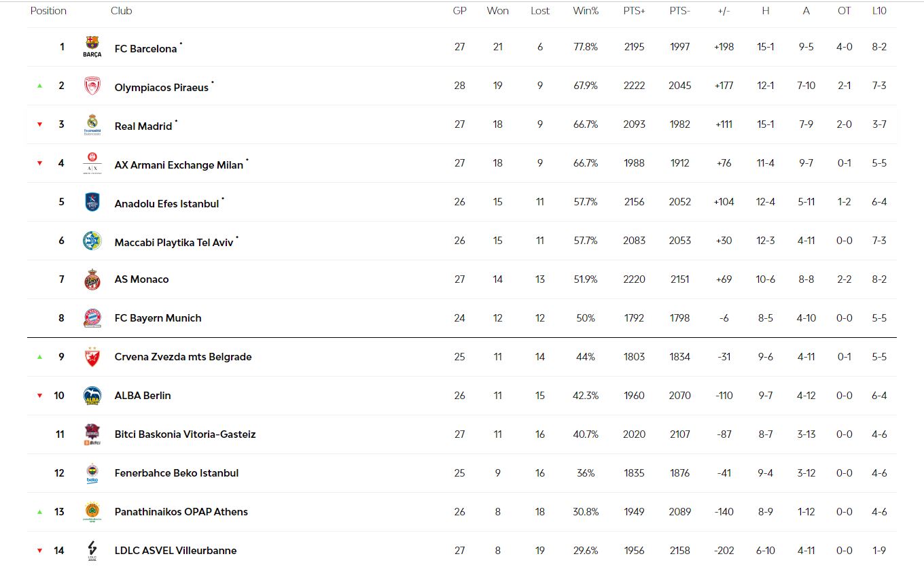
Task: Open the AX Armani Exchange Milan link
Action: (x=179, y=165)
